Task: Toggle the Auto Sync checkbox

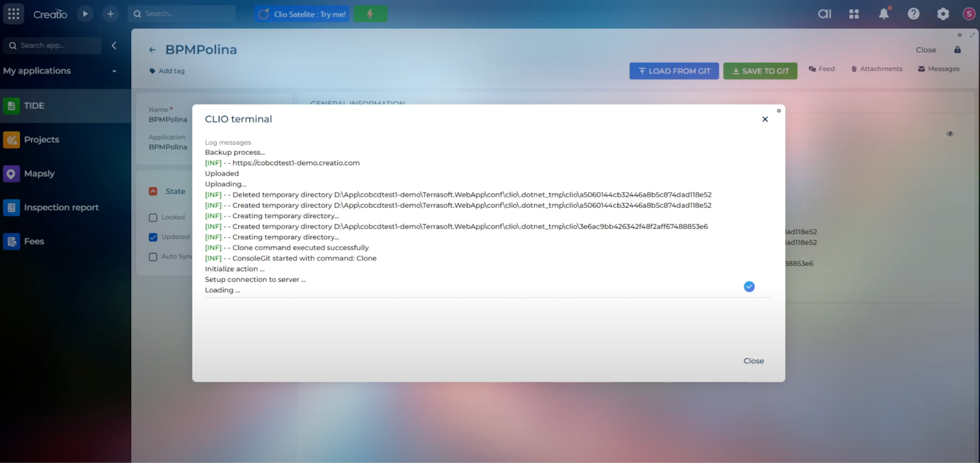Action: point(153,257)
